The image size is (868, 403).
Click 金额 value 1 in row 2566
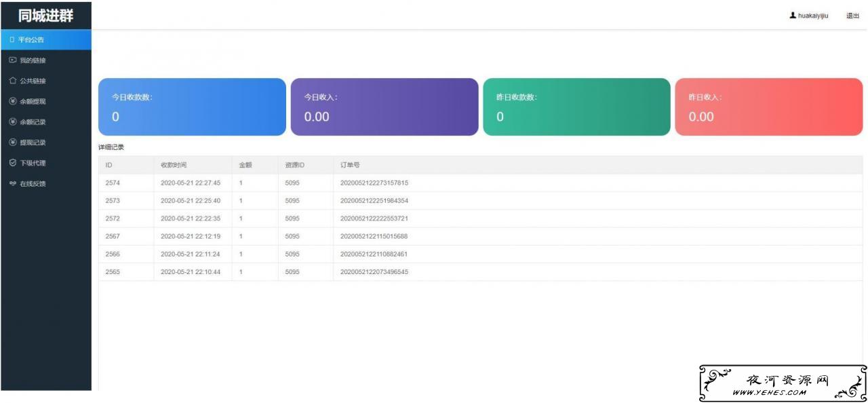241,254
